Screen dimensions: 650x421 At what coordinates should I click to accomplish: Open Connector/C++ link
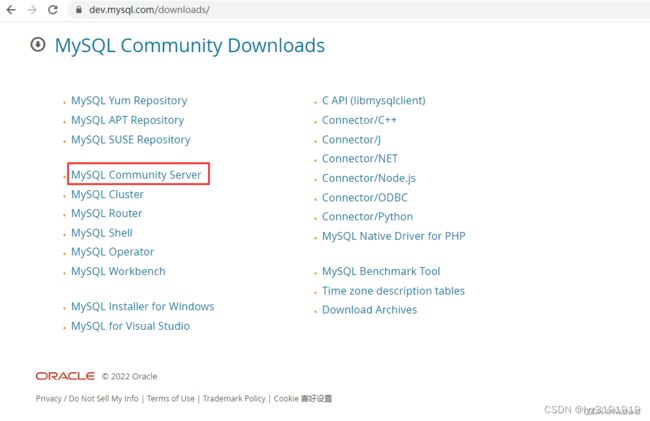pyautogui.click(x=359, y=120)
